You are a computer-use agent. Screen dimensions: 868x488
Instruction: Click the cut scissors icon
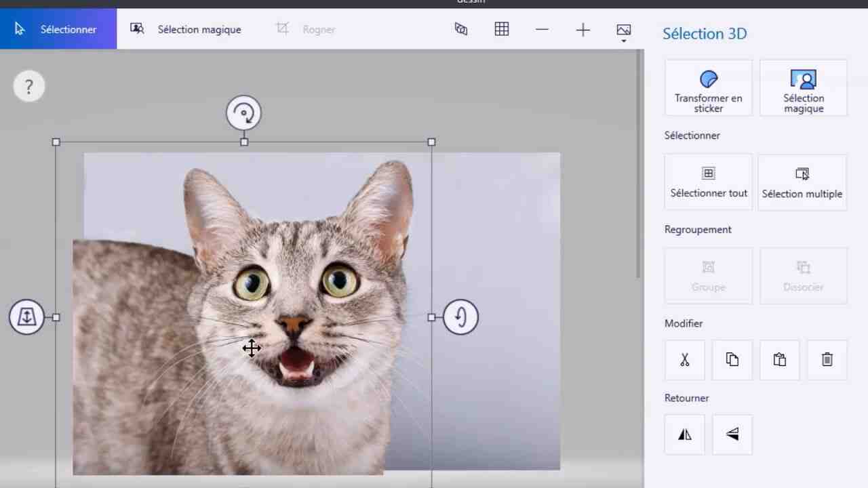point(685,360)
